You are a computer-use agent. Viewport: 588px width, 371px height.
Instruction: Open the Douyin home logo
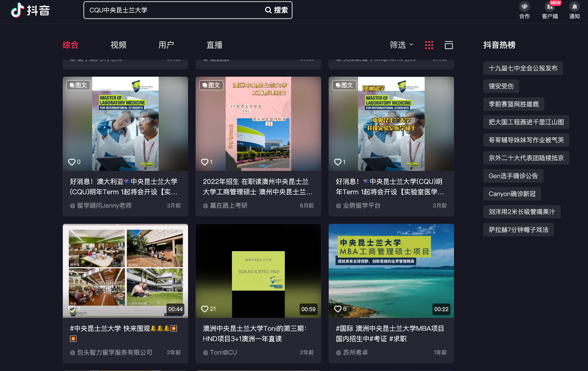point(31,10)
